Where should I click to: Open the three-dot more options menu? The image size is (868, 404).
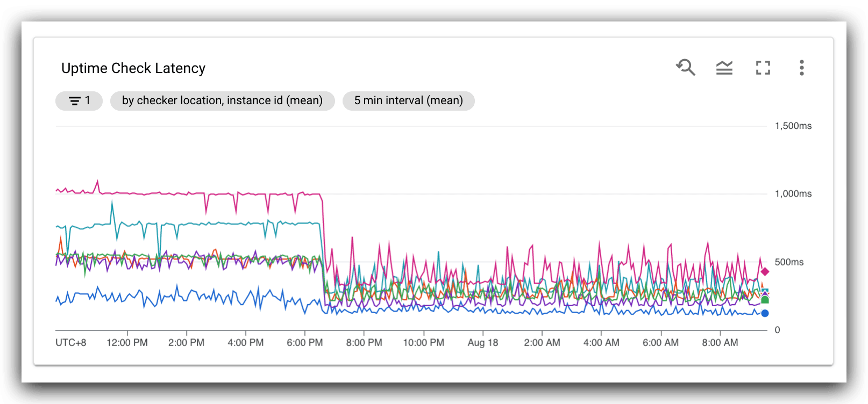click(x=801, y=68)
